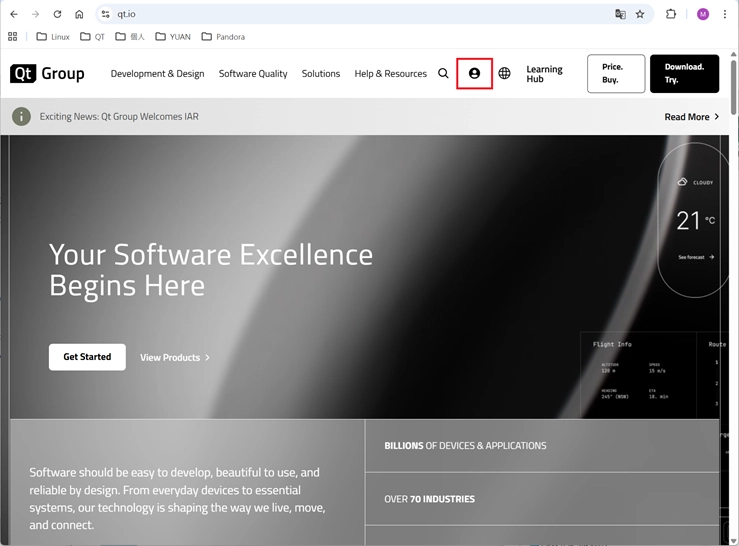Open Chrome three-dot menu
The width and height of the screenshot is (739, 546).
point(725,14)
